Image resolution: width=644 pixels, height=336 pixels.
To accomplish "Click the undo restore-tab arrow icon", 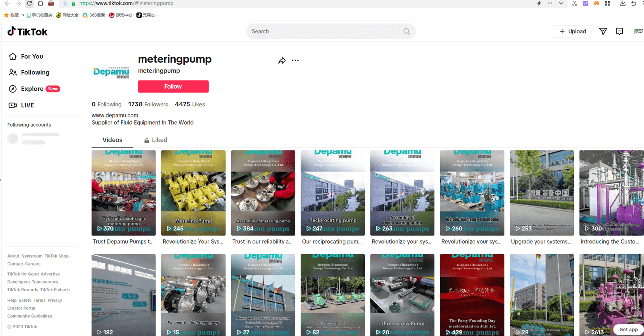I will [634, 3].
